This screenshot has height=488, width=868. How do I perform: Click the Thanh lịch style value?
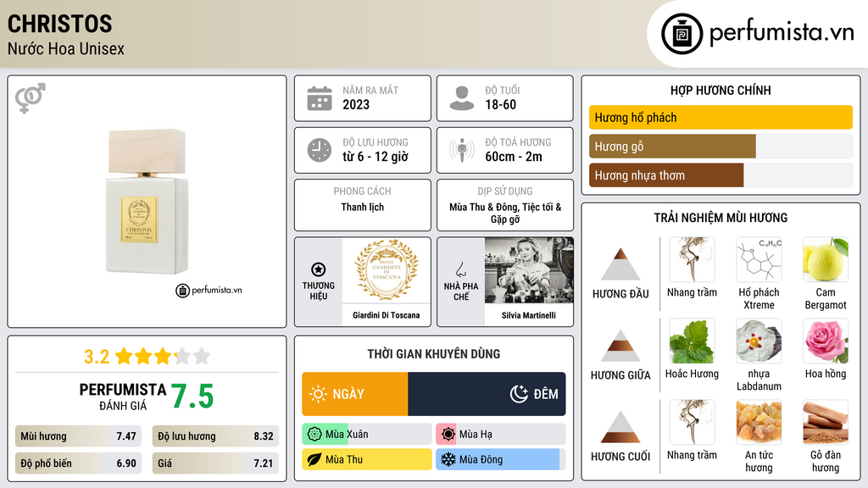pos(363,207)
